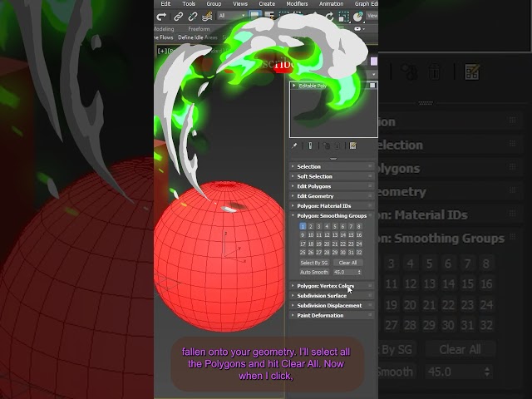Image resolution: width=532 pixels, height=399 pixels.
Task: Expand the Edit Geometry rollout
Action: click(332, 196)
